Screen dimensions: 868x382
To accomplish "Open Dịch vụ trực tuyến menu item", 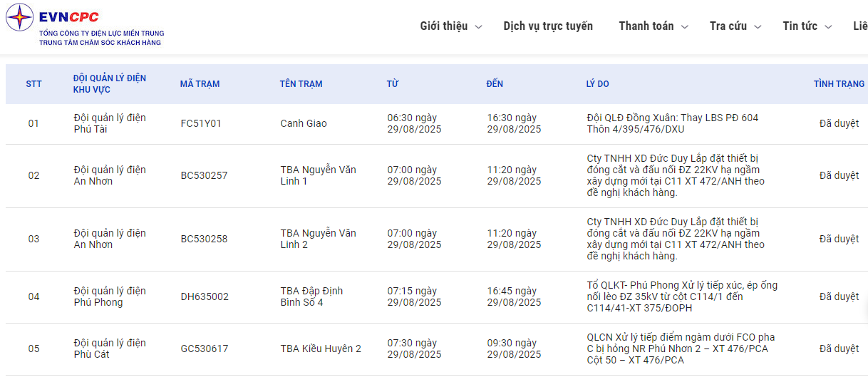I will pyautogui.click(x=547, y=26).
